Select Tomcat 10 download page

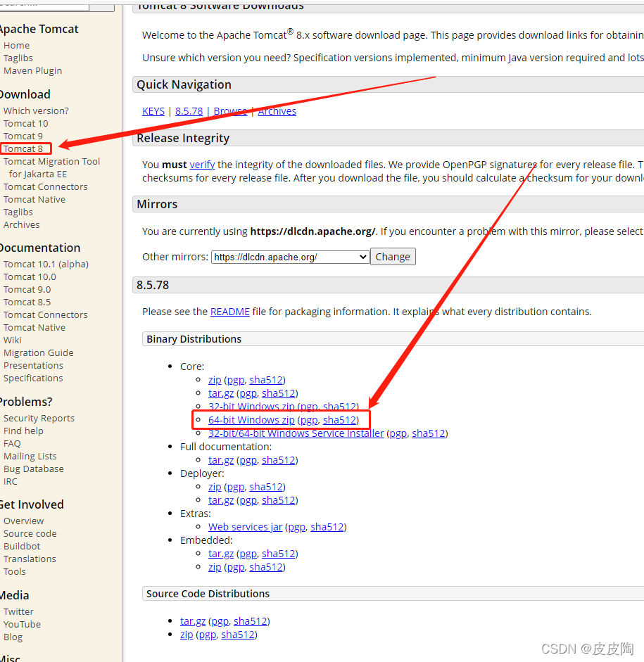(26, 123)
